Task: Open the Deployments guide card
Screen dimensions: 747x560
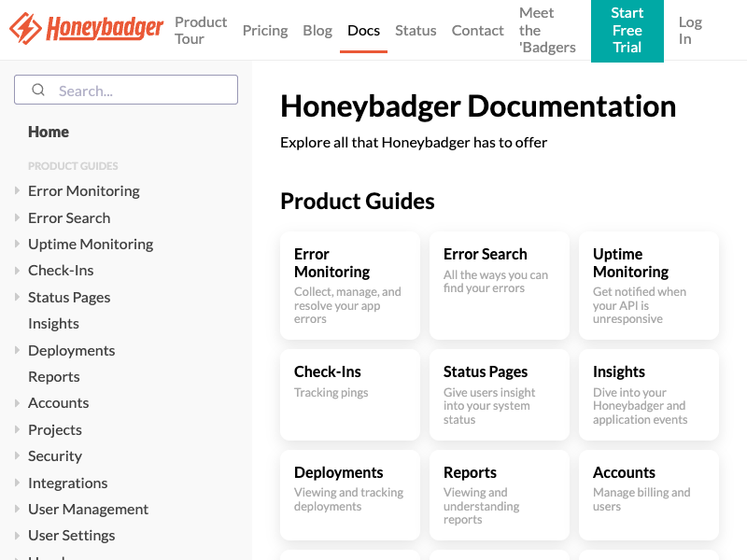Action: 350,496
